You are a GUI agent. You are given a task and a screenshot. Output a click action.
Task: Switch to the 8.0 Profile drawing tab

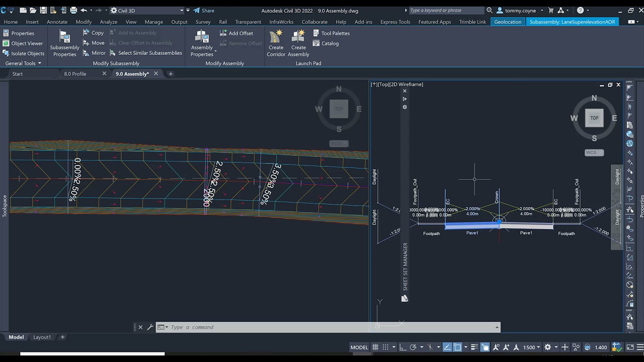75,73
